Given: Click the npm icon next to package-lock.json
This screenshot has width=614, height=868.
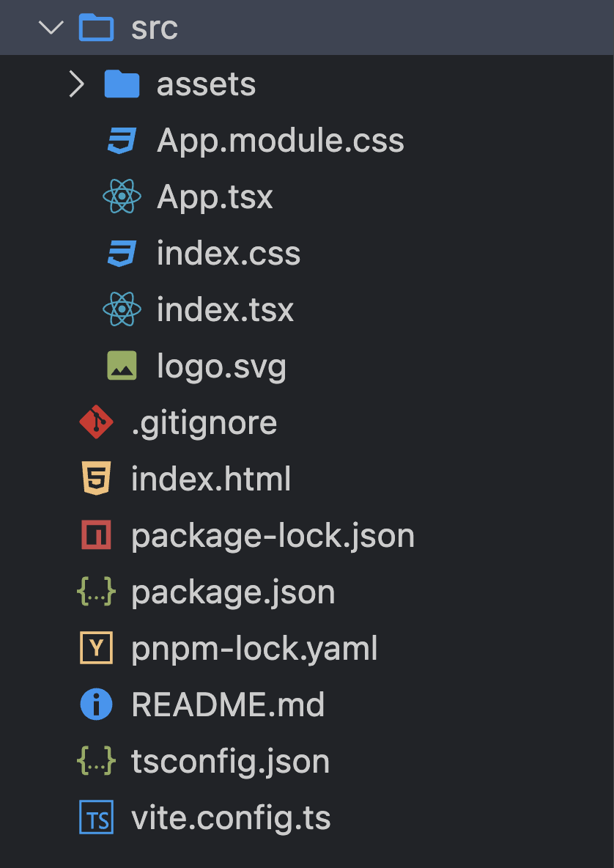Looking at the screenshot, I should pos(96,536).
